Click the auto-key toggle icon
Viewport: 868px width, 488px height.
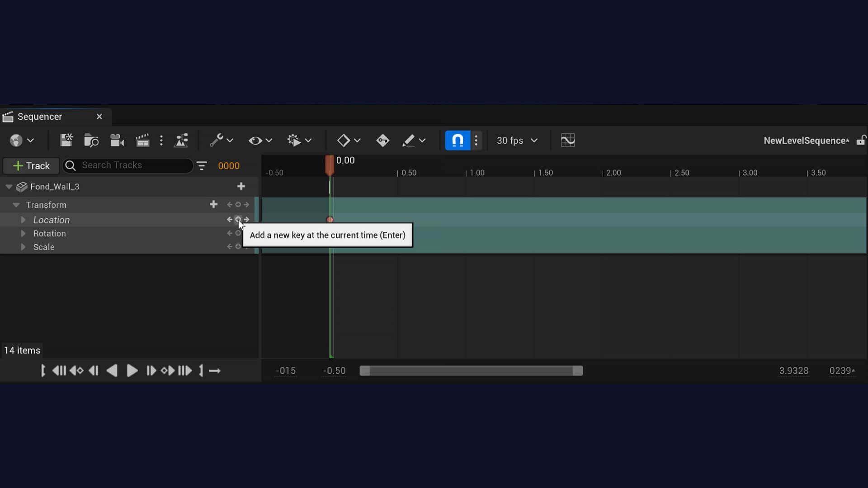(x=382, y=140)
